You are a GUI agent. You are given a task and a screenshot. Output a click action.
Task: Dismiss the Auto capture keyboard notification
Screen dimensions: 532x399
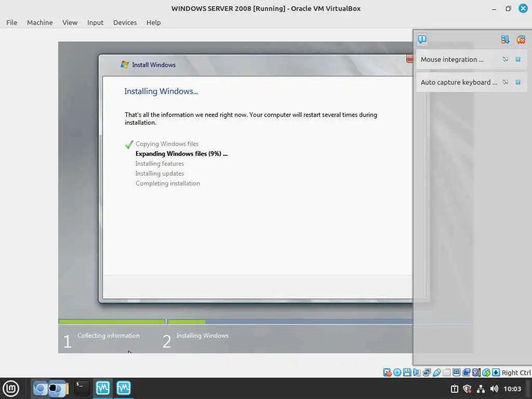(518, 82)
